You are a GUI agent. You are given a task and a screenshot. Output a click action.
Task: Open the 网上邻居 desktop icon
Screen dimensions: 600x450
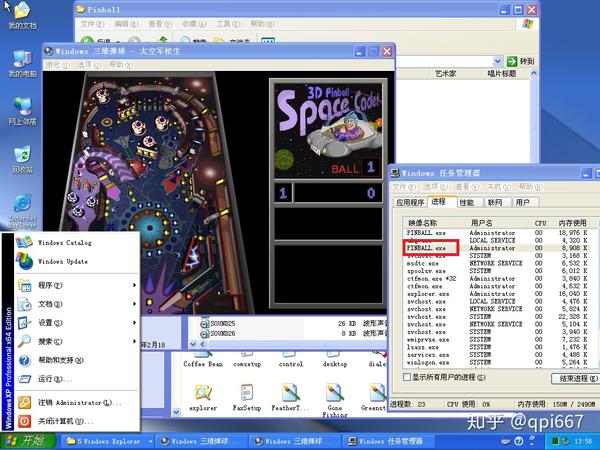22,107
